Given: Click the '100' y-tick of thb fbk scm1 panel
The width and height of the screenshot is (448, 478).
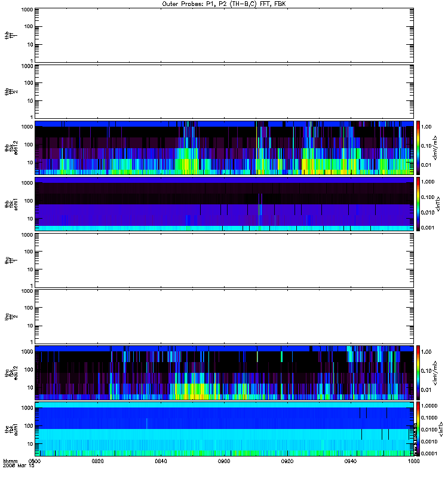Looking at the screenshot, I should tap(29, 201).
